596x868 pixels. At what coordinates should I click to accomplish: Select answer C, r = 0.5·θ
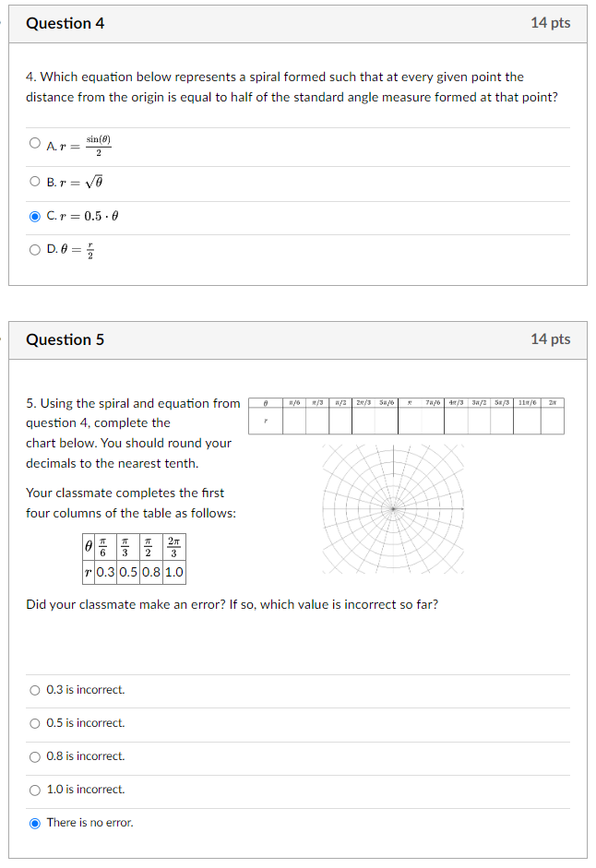click(33, 218)
